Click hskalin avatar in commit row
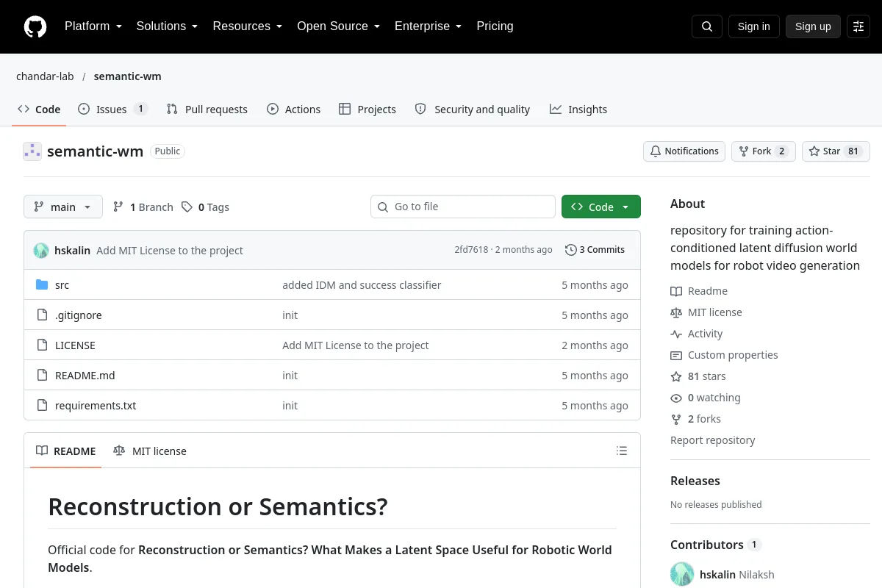Image resolution: width=882 pixels, height=588 pixels. (41, 251)
